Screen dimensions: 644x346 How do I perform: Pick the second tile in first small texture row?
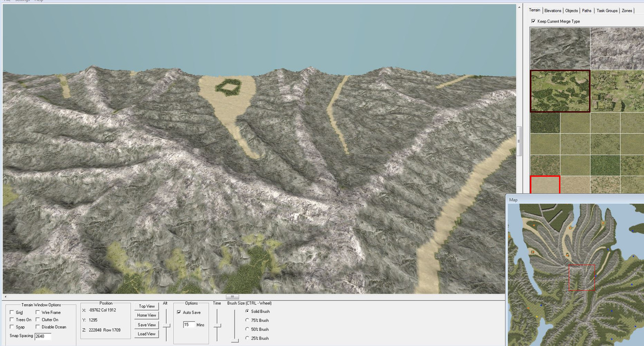pyautogui.click(x=575, y=123)
